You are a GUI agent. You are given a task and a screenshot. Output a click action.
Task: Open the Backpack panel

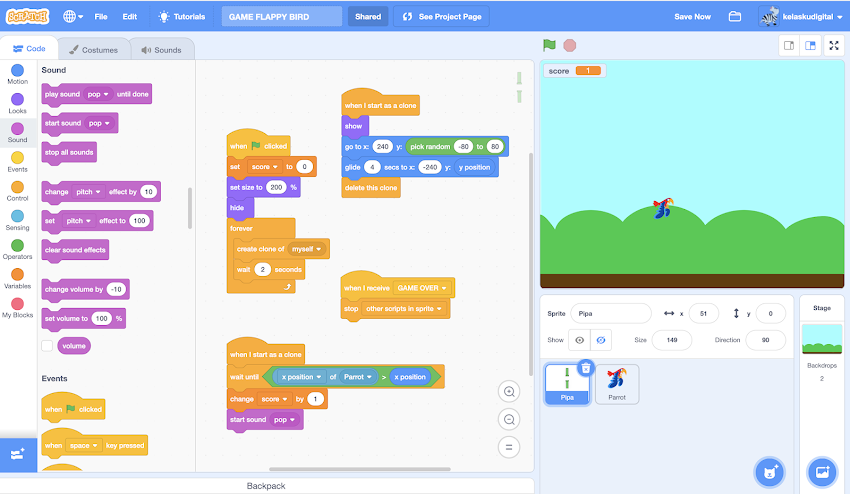pos(266,486)
